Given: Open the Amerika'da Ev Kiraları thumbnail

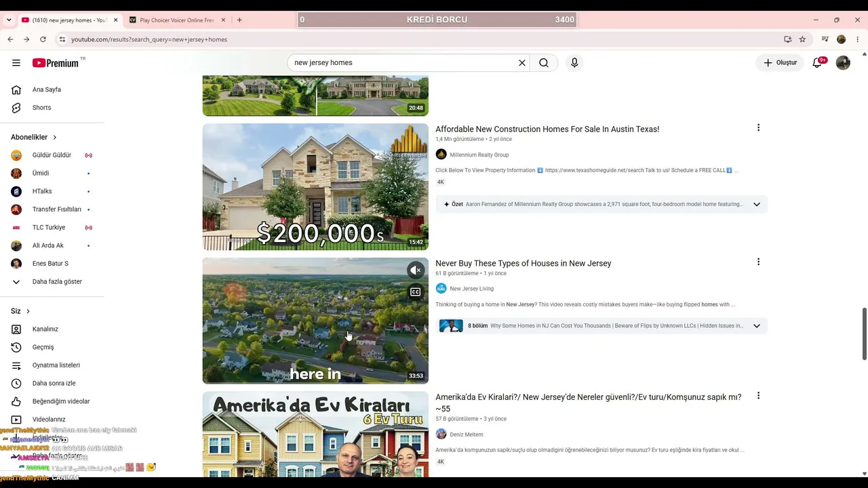Looking at the screenshot, I should click(315, 434).
